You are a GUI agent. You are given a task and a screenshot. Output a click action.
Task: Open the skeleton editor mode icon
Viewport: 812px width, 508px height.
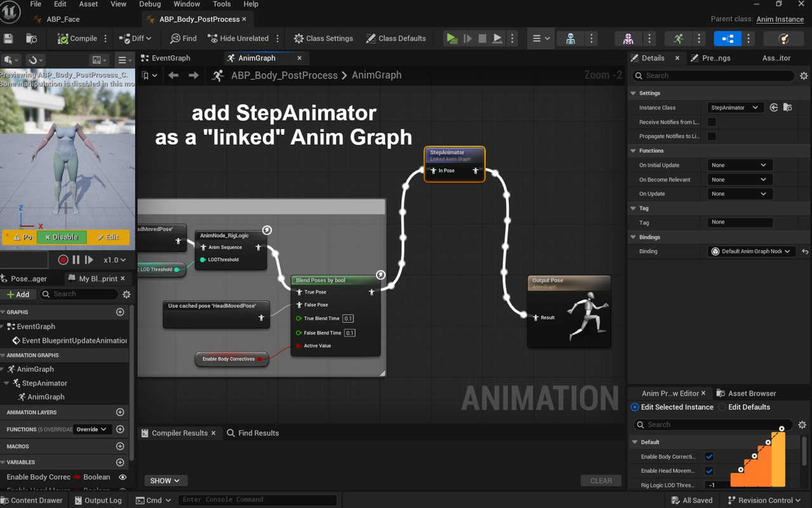tap(571, 39)
